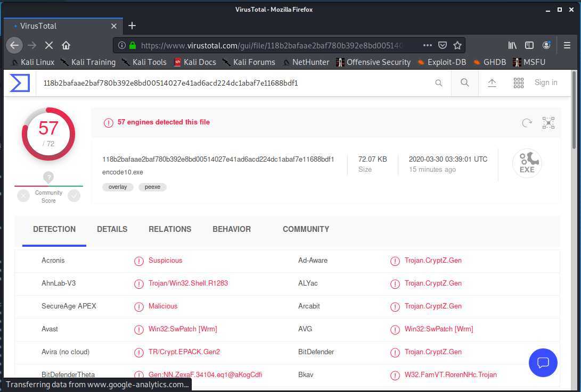Bookmark this page with the star icon

tap(457, 45)
